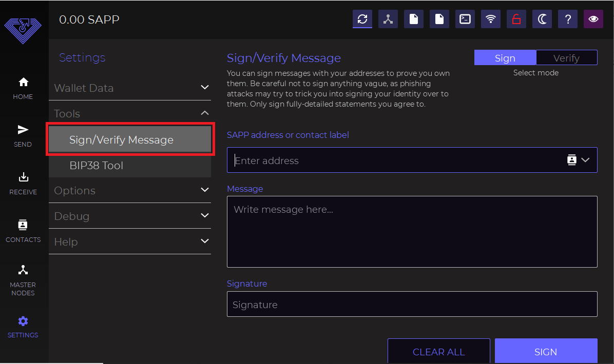614x364 pixels.
Task: Toggle the crescent moon dark theme icon
Action: pos(542,19)
